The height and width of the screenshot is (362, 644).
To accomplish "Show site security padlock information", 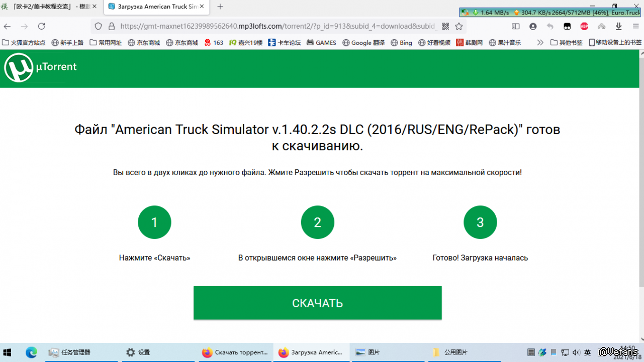I will point(111,26).
